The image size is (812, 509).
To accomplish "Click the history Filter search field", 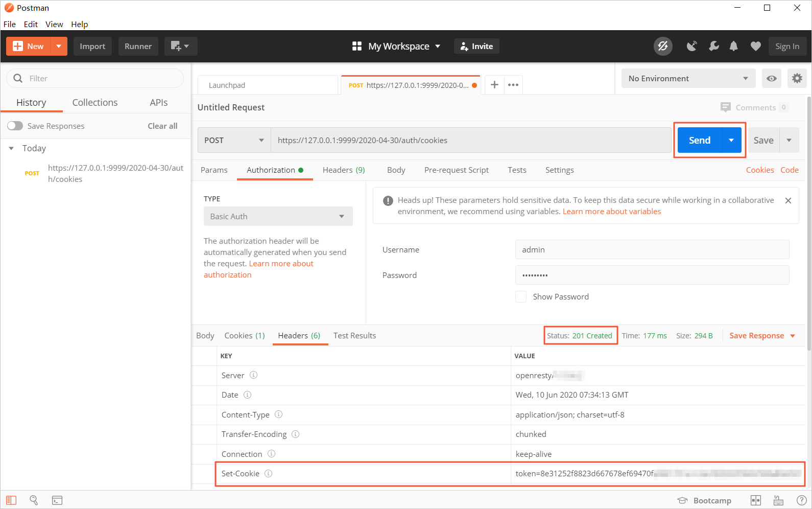I will point(95,78).
